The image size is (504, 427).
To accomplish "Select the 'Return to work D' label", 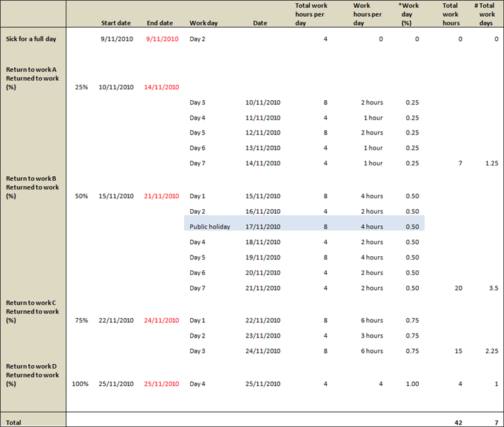I will coord(31,366).
